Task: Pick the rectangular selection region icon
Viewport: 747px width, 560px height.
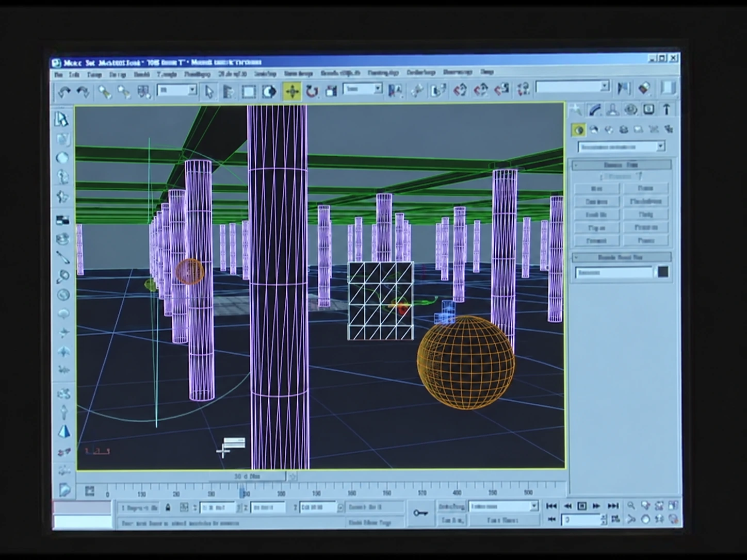Action: (249, 92)
